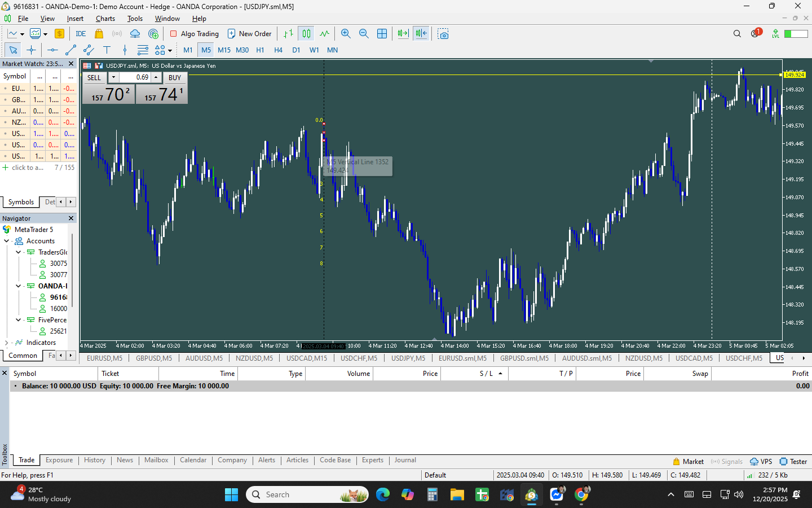812x508 pixels.
Task: Select the Text label tool
Action: coord(107,50)
